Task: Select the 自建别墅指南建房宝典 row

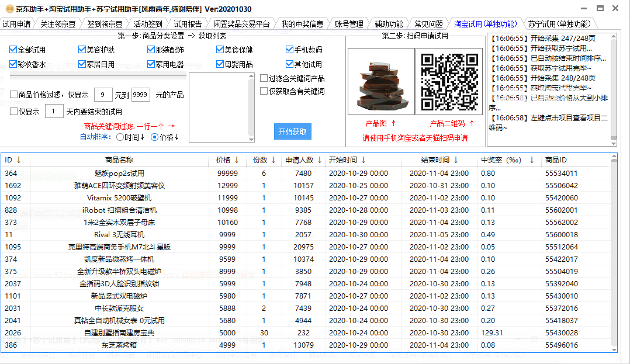Action: (x=306, y=332)
